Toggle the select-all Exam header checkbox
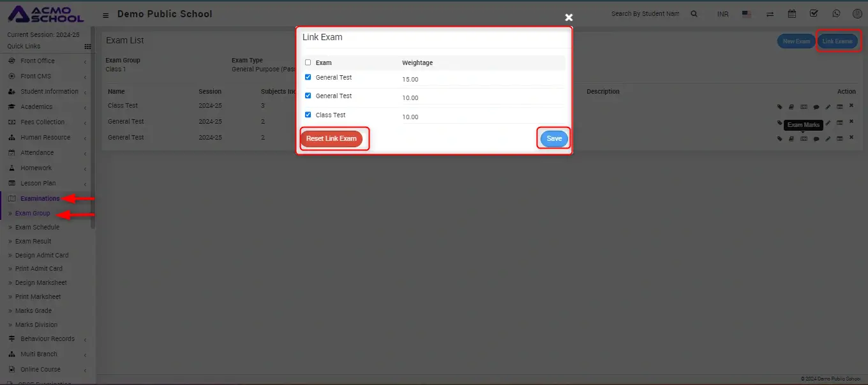The image size is (868, 385). click(308, 62)
